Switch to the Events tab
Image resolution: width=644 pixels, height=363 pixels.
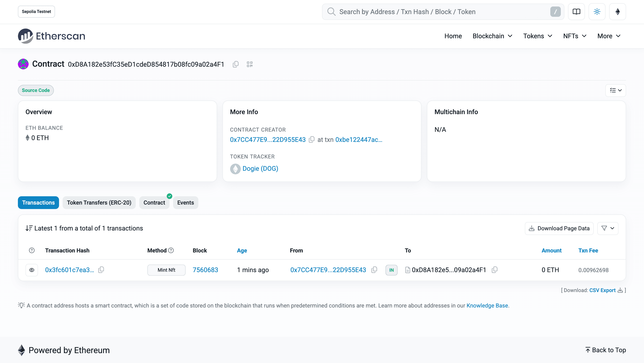click(186, 203)
